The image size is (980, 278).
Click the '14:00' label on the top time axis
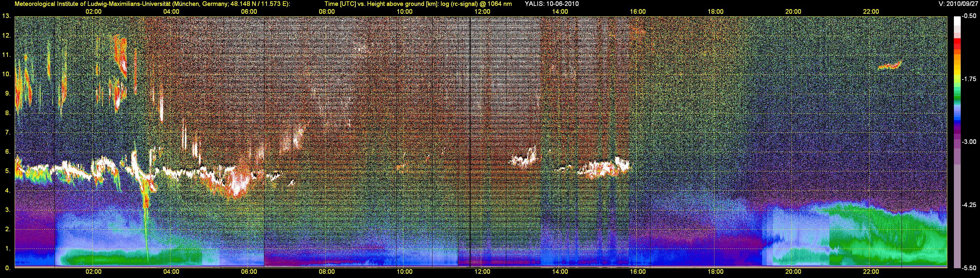[560, 12]
